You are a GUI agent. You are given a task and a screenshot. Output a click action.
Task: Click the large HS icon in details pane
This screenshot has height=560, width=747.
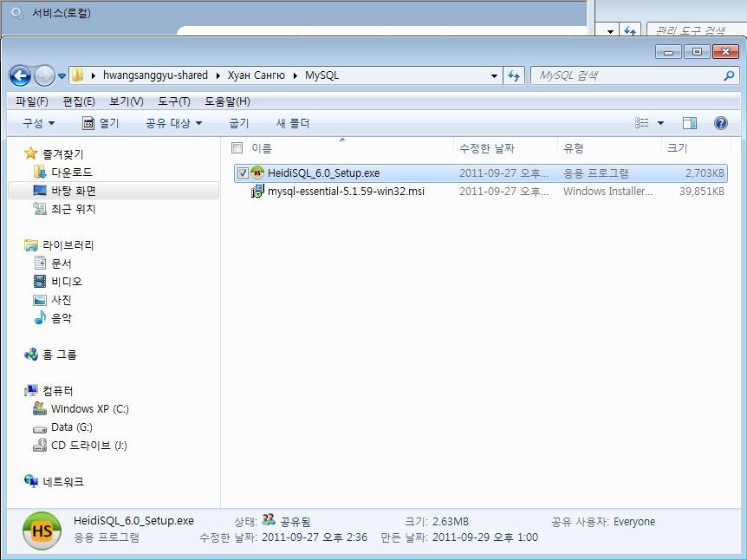coord(42,531)
